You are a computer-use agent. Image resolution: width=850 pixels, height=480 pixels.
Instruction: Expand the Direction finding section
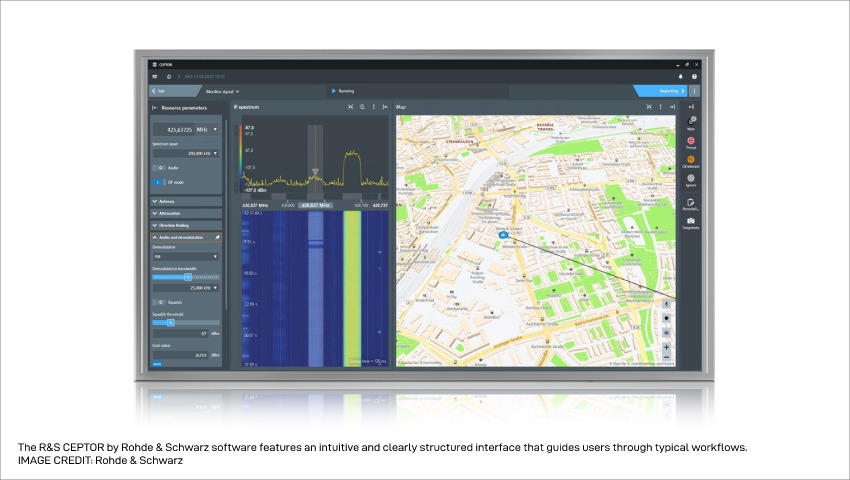(x=186, y=225)
